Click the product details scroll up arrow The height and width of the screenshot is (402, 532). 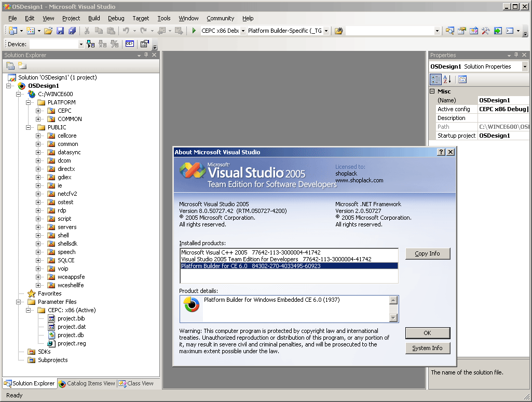click(393, 300)
